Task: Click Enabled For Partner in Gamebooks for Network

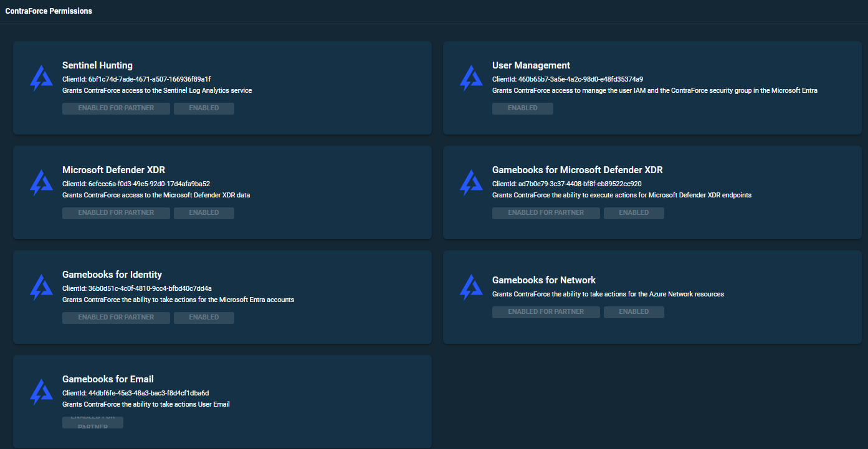Action: [546, 312]
